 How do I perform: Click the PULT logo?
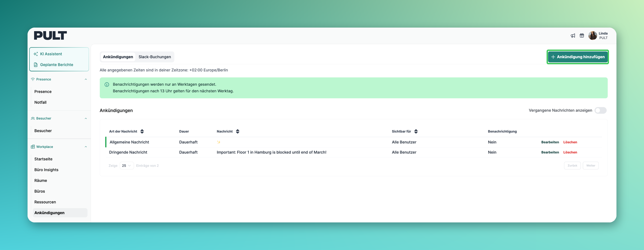click(50, 36)
